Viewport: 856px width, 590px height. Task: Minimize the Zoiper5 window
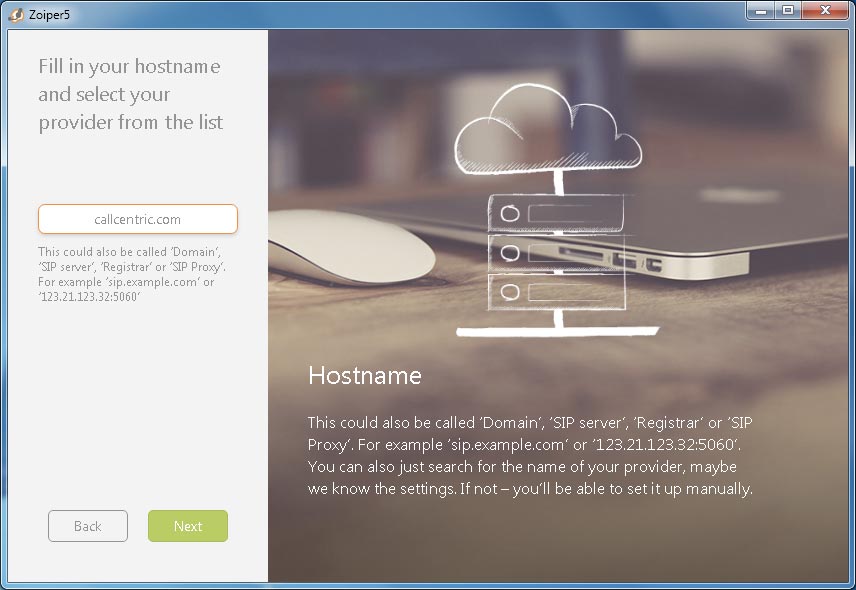point(761,10)
